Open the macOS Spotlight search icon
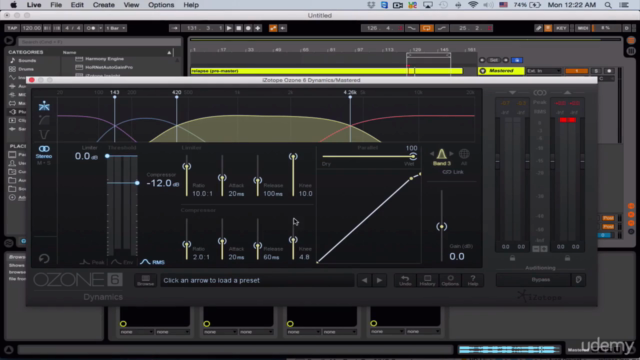The width and height of the screenshot is (640, 360). 608,5
